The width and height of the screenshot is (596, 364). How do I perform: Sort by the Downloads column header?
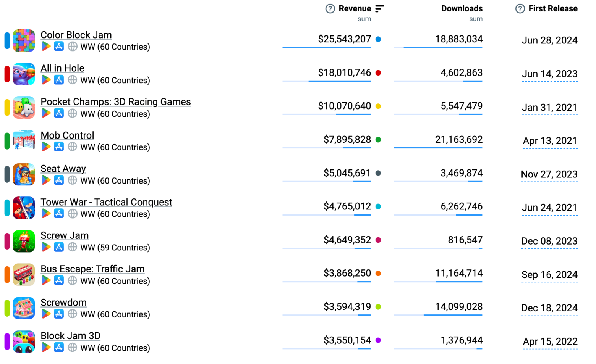point(462,9)
